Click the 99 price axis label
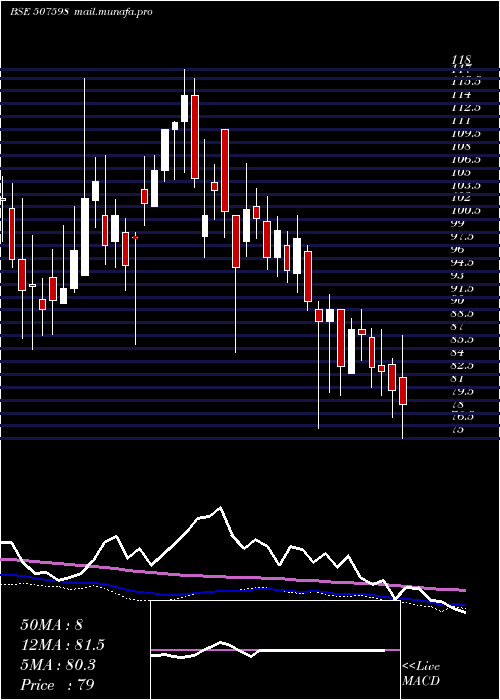Image resolution: width=500 pixels, height=700 pixels. point(458,224)
